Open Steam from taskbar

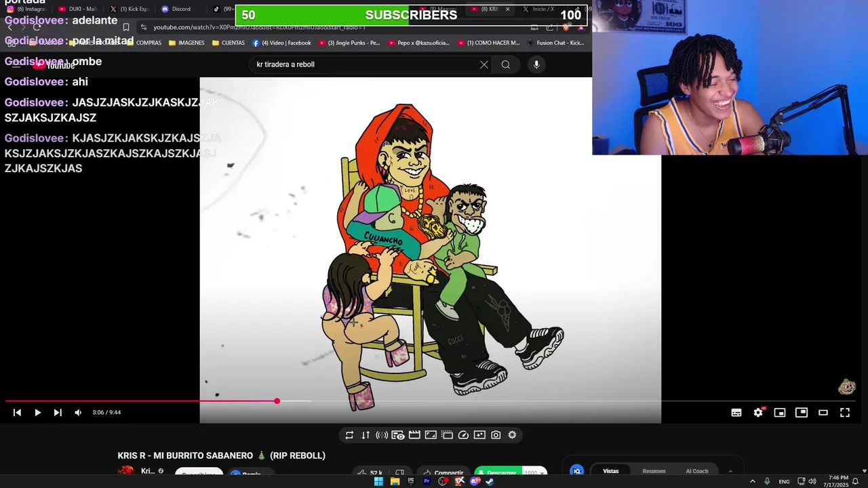click(x=490, y=481)
